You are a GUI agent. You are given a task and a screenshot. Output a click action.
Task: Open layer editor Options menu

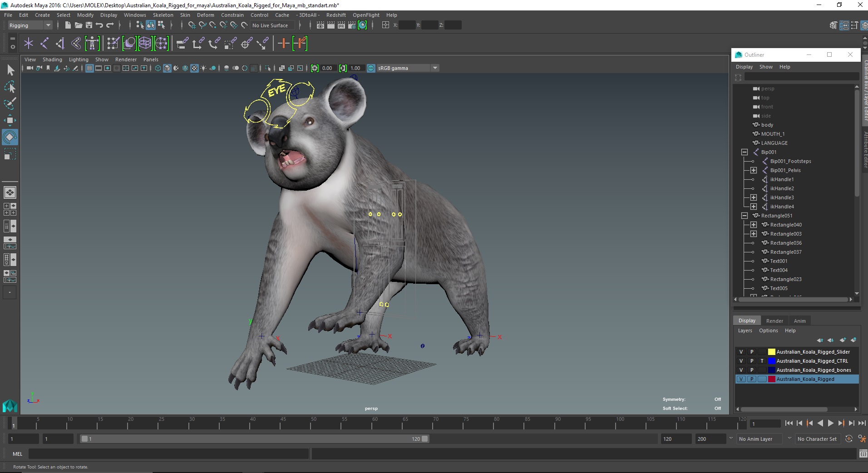click(x=768, y=330)
